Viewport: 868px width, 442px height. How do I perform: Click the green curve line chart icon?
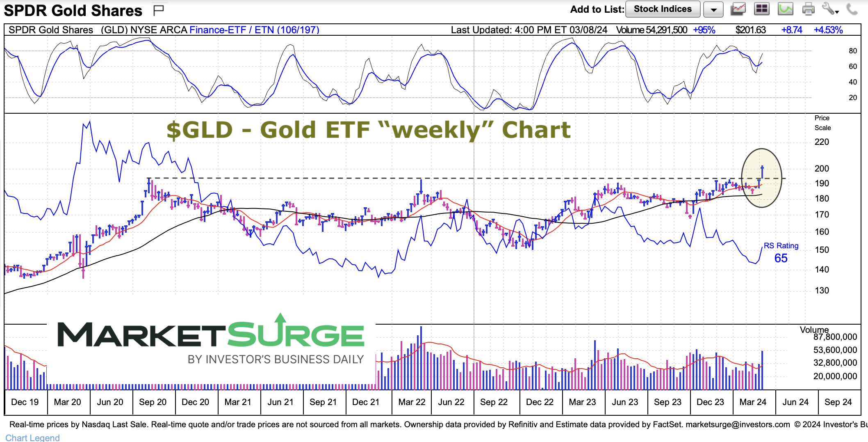coord(785,9)
